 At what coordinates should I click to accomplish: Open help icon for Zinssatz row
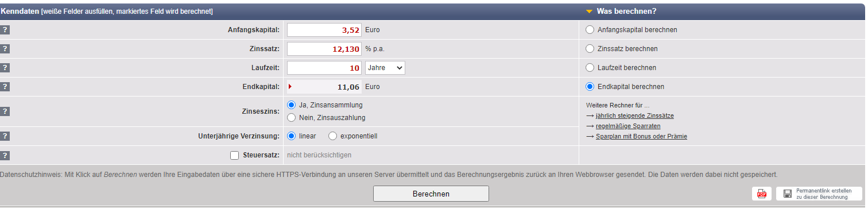[x=5, y=49]
